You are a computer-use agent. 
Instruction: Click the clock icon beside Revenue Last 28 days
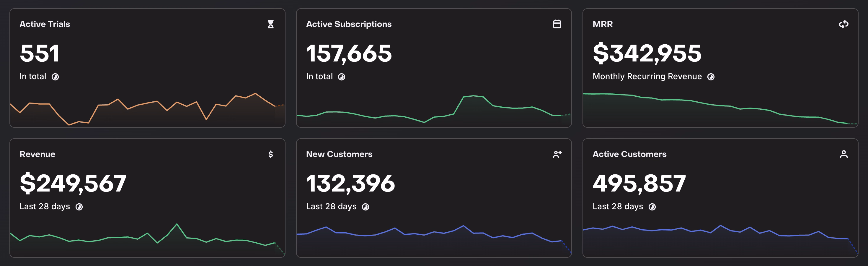point(79,207)
